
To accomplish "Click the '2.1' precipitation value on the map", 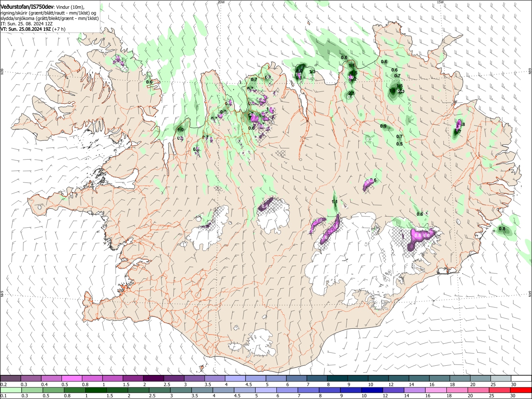I will click(x=351, y=93).
